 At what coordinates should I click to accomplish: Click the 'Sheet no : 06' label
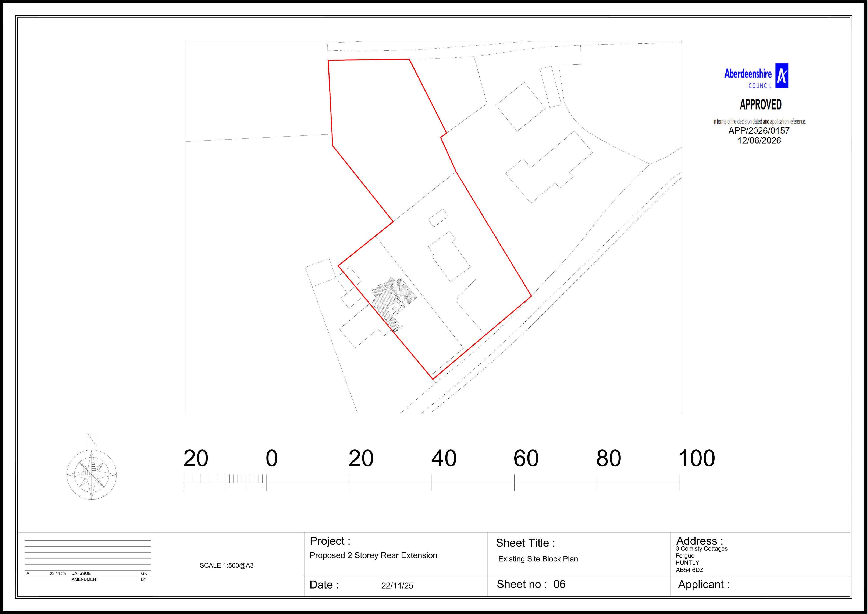coord(531,584)
